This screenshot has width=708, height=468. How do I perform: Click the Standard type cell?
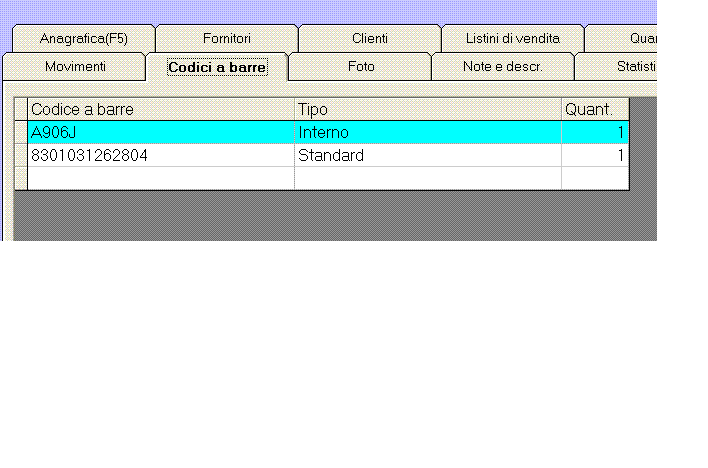tap(427, 155)
